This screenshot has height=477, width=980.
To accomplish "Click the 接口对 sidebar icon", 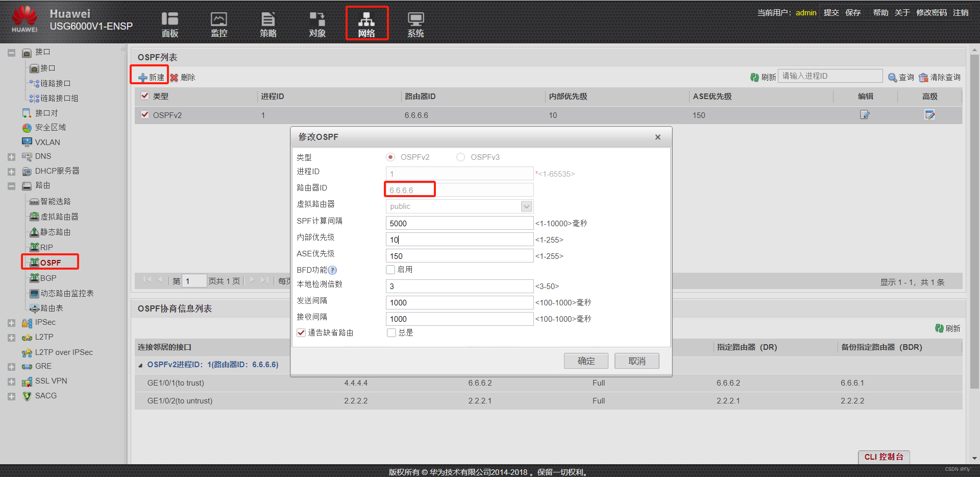I will (x=27, y=113).
